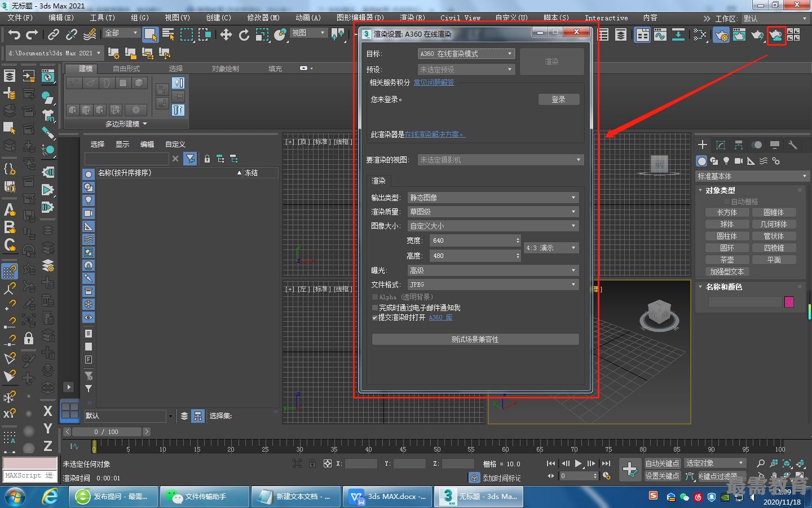Uncheck open A360 on render submit
The height and width of the screenshot is (508, 812).
[375, 318]
